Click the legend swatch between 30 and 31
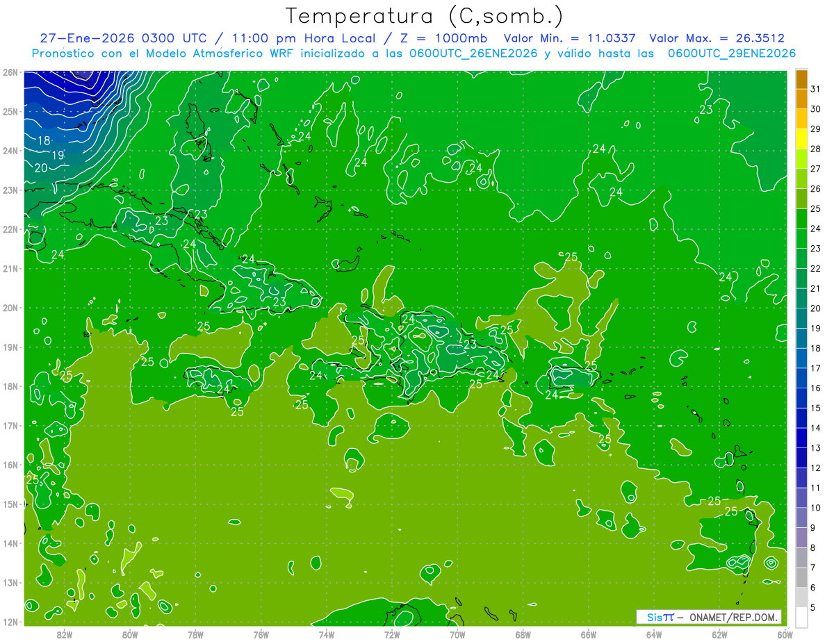This screenshot has height=644, width=834. pos(801,99)
